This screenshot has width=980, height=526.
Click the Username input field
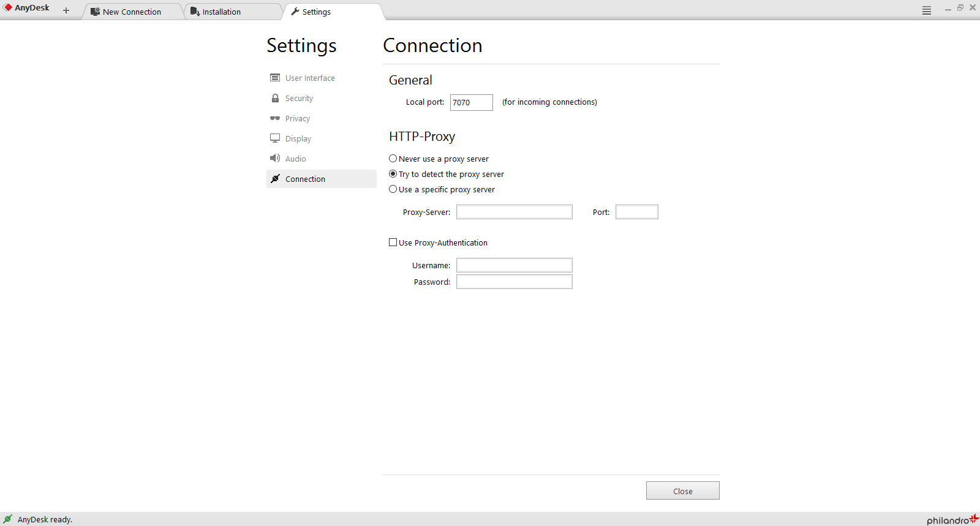[x=514, y=265]
